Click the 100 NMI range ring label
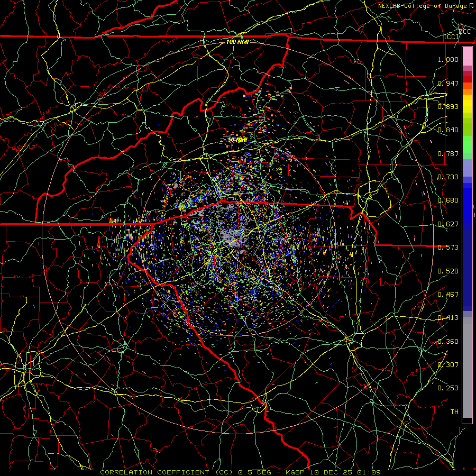 (x=237, y=42)
